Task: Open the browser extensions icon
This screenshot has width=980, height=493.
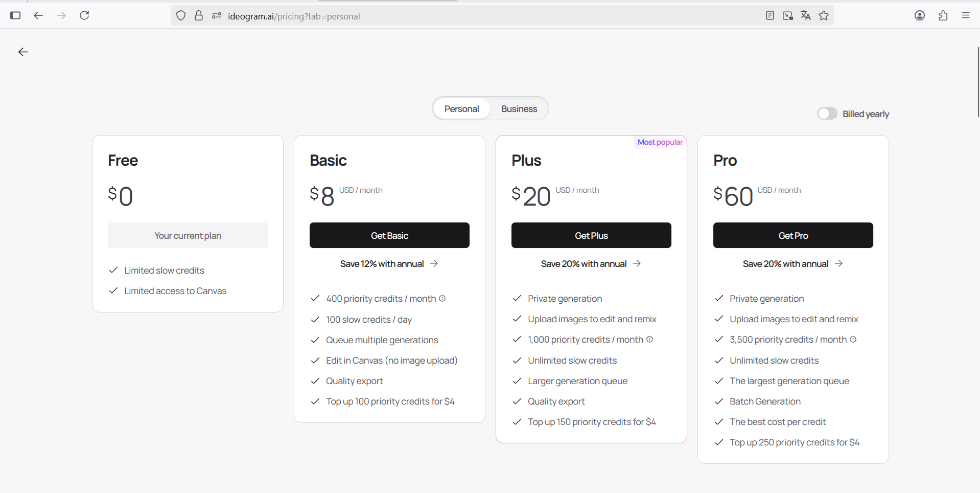Action: pos(943,15)
